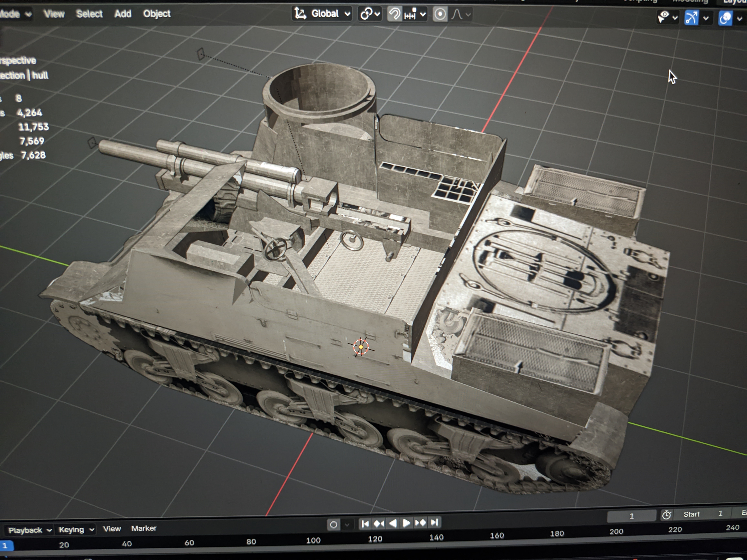The image size is (747, 560).
Task: Toggle the viewport overlays button
Action: [x=725, y=19]
